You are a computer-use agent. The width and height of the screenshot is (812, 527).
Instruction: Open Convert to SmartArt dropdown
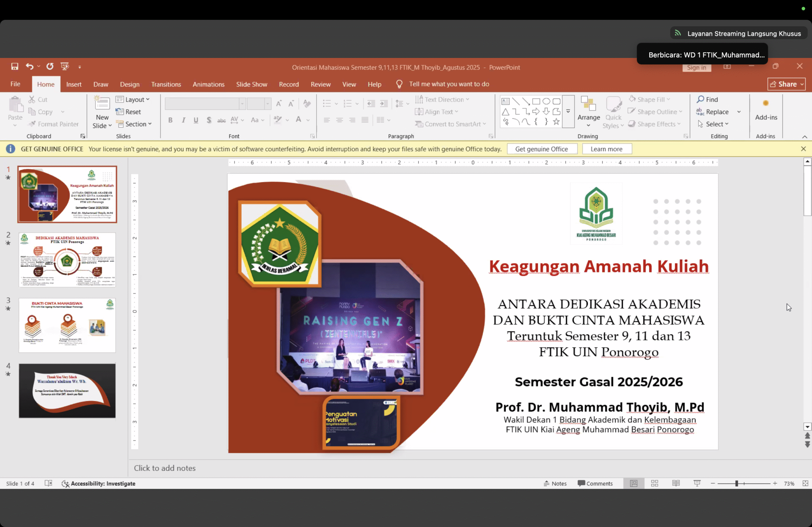click(x=450, y=124)
